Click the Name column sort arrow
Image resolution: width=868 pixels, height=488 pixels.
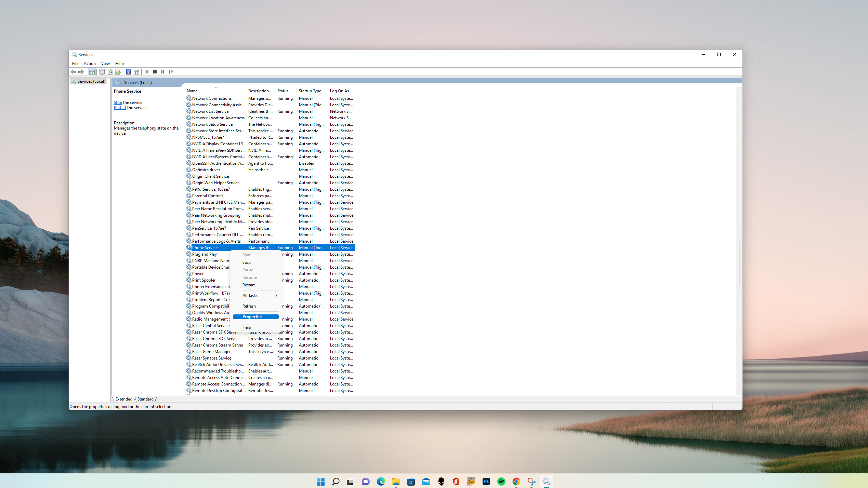(x=216, y=87)
